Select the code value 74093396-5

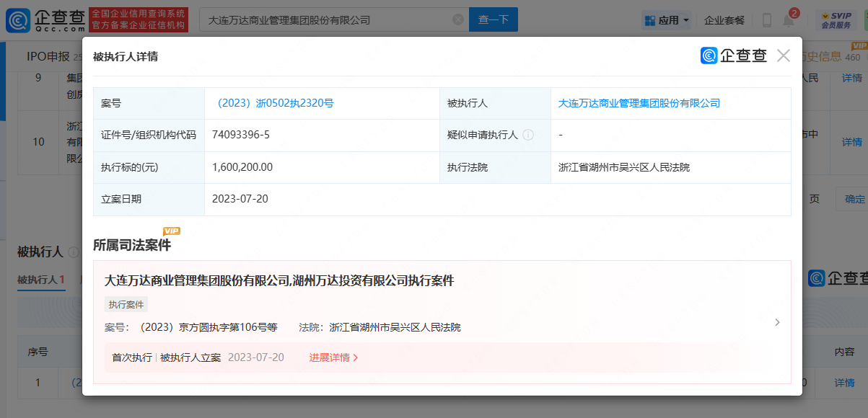[x=241, y=135]
